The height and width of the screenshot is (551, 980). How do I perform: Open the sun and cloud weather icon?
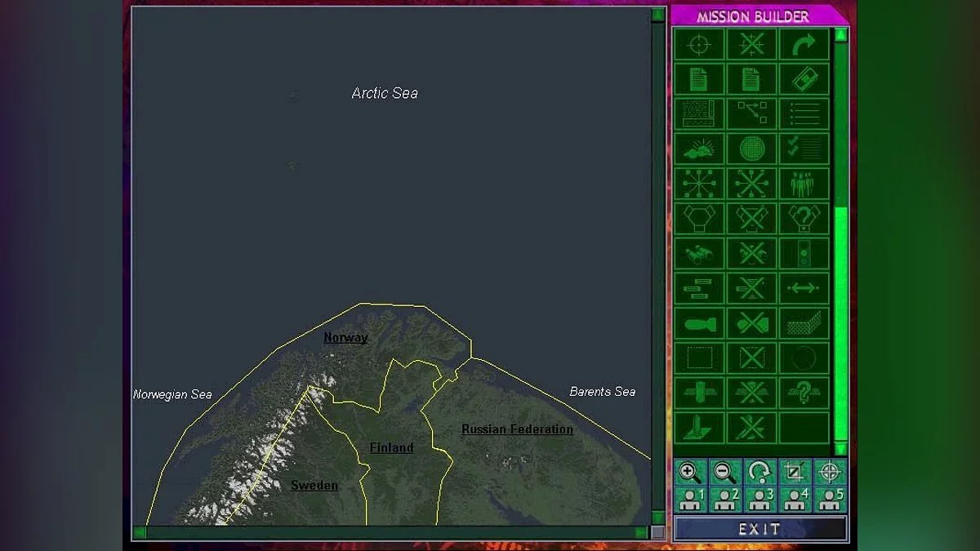(x=699, y=149)
